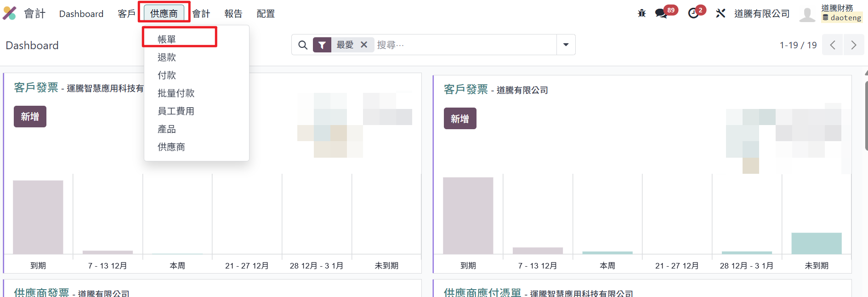This screenshot has width=868, height=297.
Task: Remove the 最愛 filter tag
Action: click(364, 45)
